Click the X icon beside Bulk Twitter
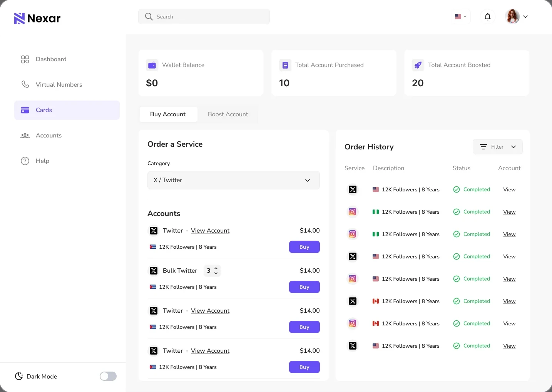 [154, 271]
